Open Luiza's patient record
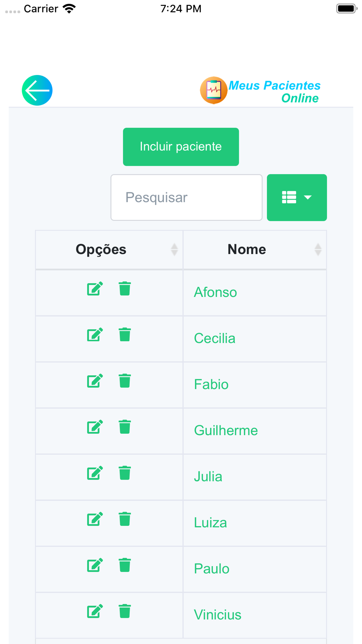This screenshot has width=362, height=644. point(210,523)
